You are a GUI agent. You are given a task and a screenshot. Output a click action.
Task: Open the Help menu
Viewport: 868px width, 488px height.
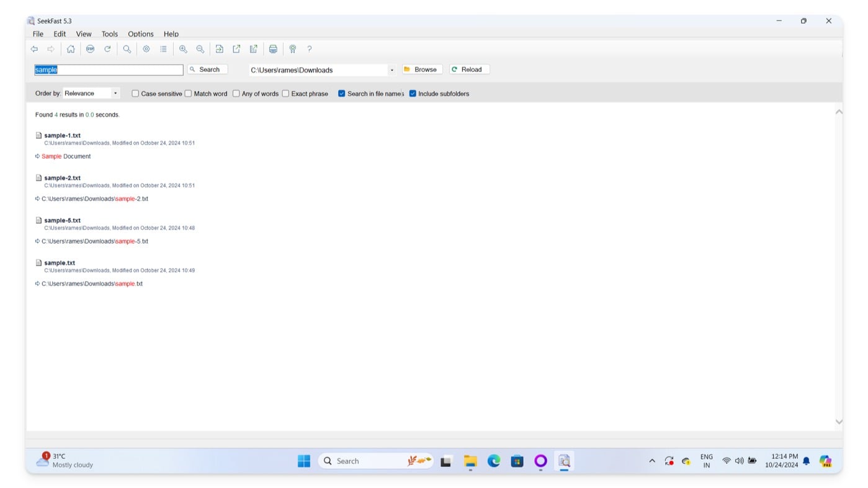click(x=171, y=34)
